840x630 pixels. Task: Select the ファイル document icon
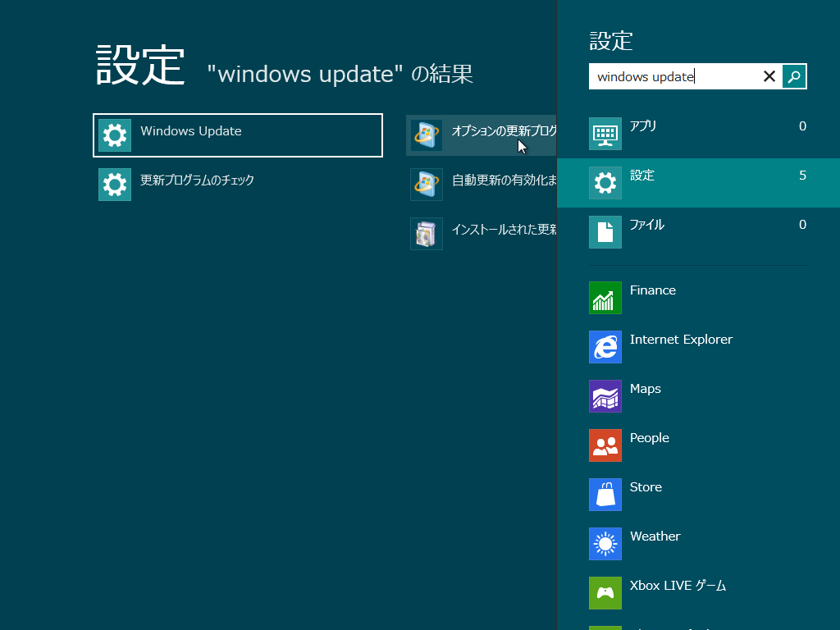605,232
